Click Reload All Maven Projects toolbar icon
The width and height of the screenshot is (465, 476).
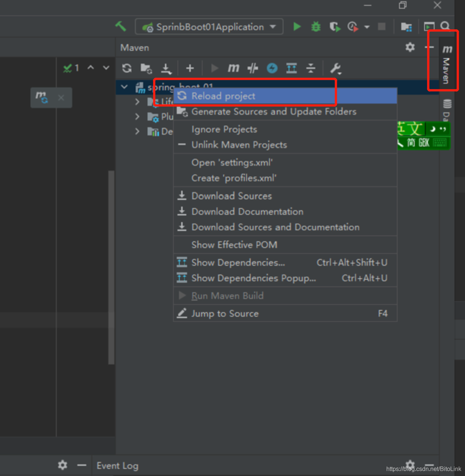pos(127,68)
